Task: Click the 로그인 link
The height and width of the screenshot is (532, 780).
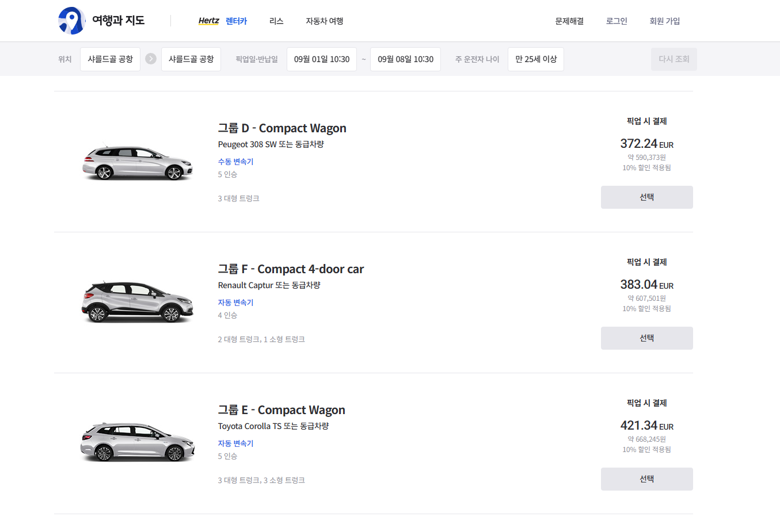Action: tap(616, 21)
